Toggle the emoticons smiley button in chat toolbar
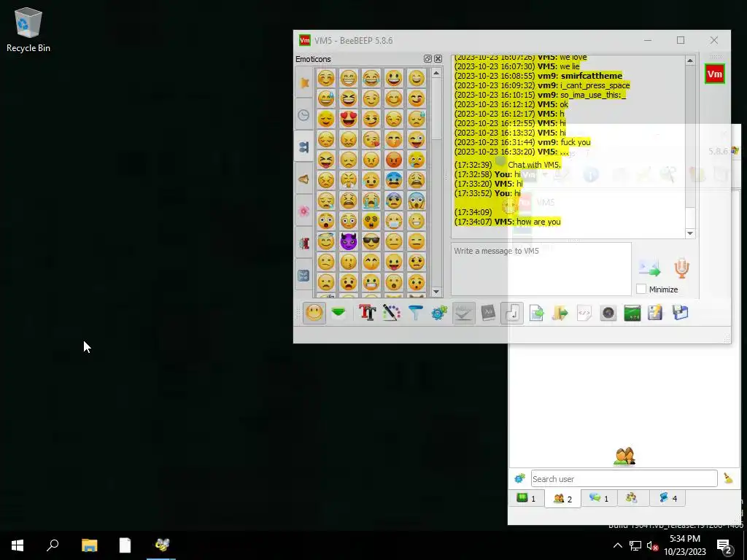747x560 pixels. [314, 313]
